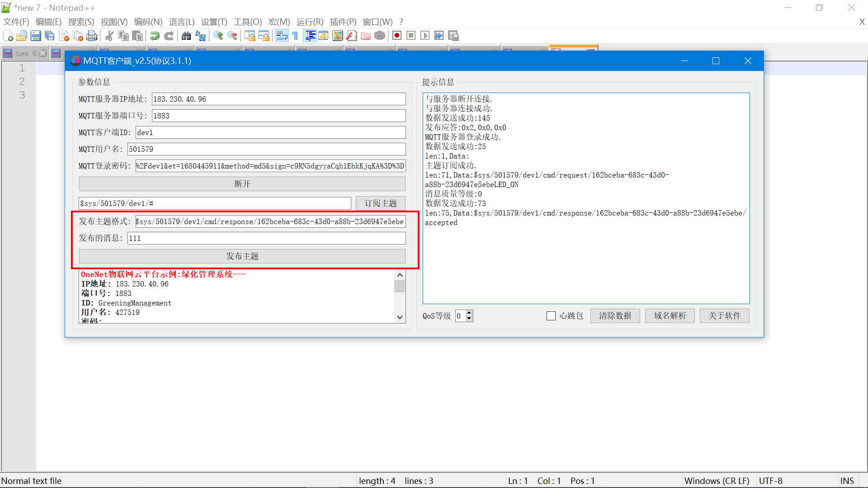The width and height of the screenshot is (868, 488).
Task: Decrease the QoS等级 value with down arrow
Action: (x=469, y=319)
